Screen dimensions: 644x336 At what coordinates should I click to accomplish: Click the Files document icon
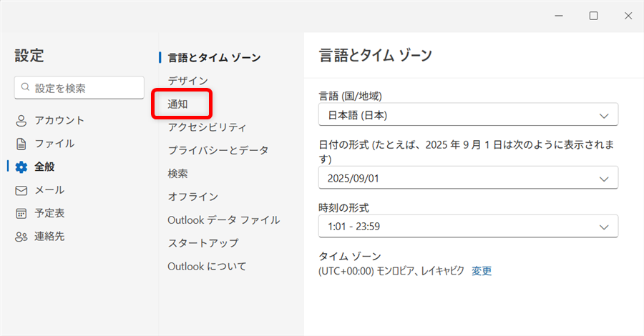pos(21,144)
